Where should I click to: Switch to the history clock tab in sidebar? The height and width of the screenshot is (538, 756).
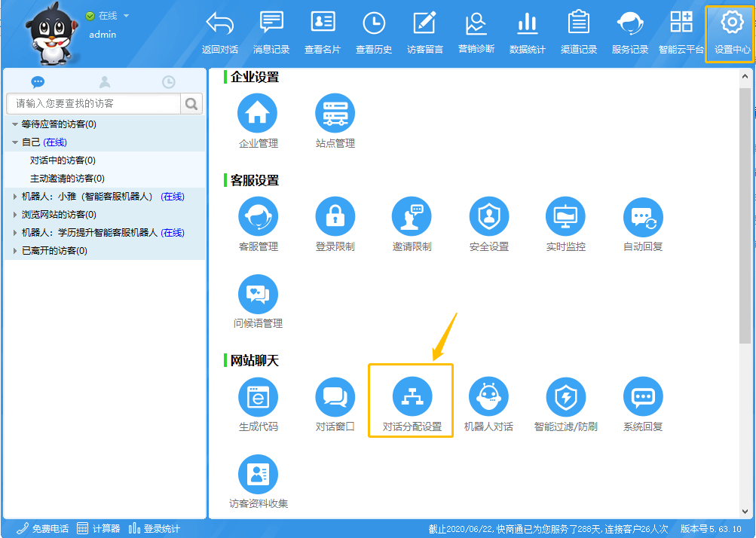(169, 82)
